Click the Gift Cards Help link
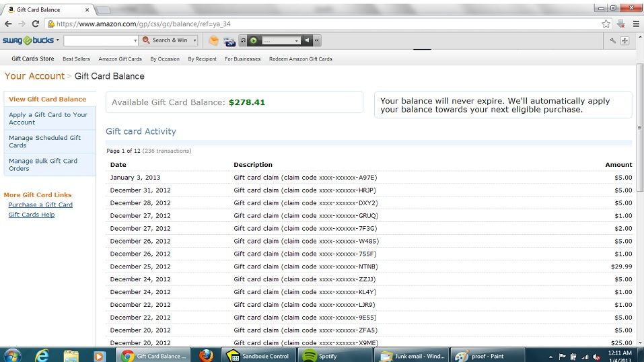644x362 pixels. coord(31,215)
